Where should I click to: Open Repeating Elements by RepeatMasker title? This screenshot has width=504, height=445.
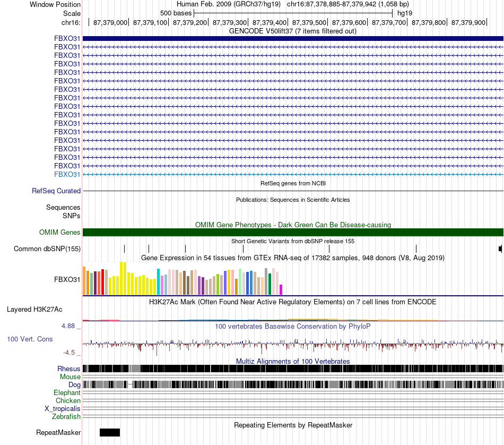tap(293, 425)
